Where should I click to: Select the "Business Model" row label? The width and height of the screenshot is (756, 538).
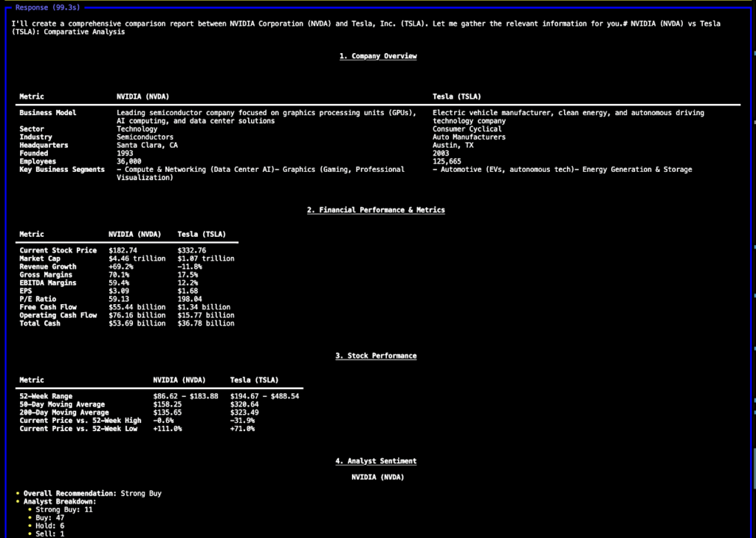(x=48, y=113)
